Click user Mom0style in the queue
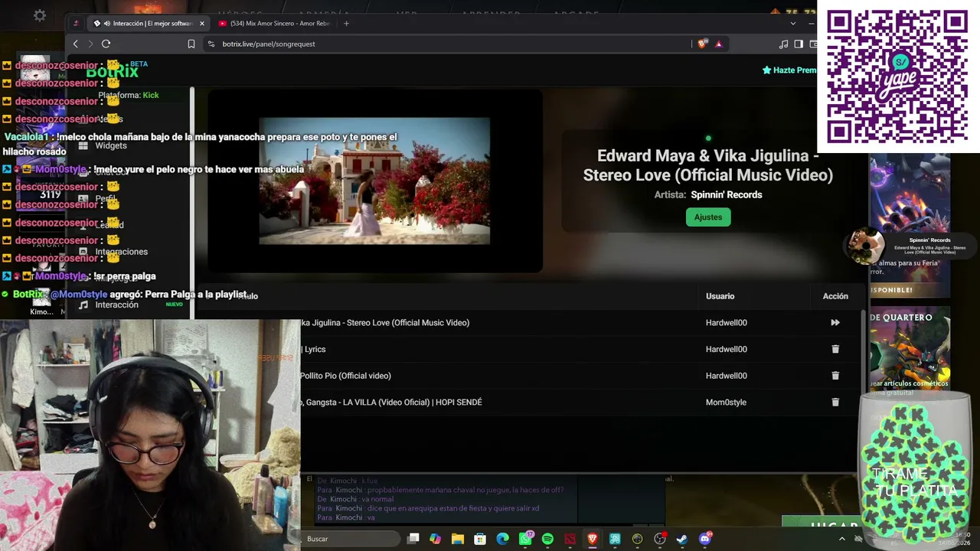Image resolution: width=980 pixels, height=551 pixels. pyautogui.click(x=726, y=403)
